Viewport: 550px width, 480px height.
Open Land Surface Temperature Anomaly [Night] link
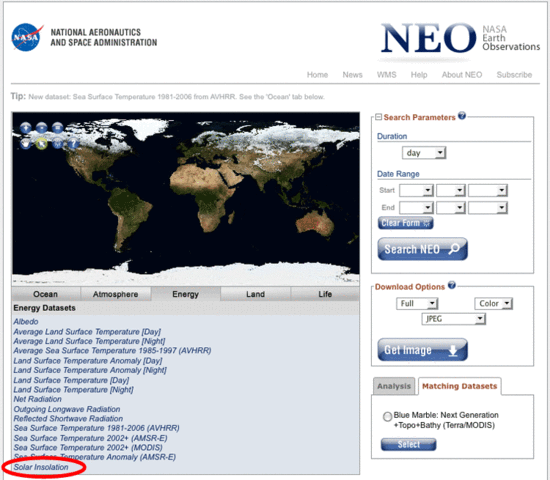coord(90,370)
